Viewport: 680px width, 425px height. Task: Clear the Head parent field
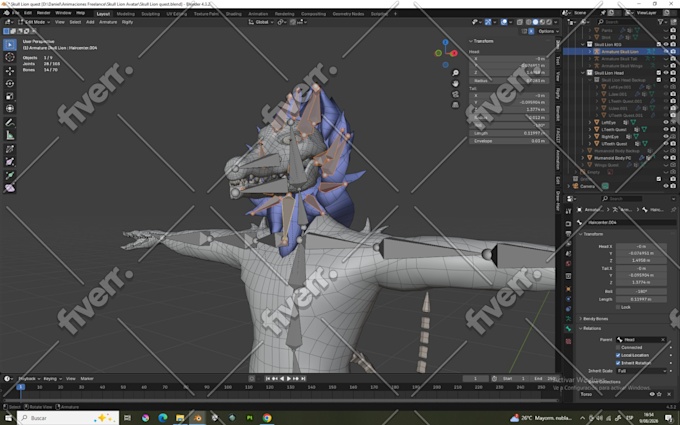(663, 340)
